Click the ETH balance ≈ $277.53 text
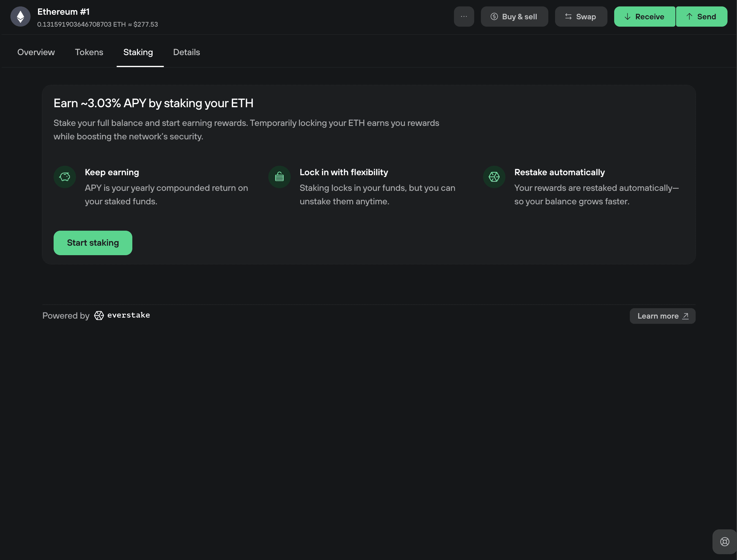 [98, 24]
